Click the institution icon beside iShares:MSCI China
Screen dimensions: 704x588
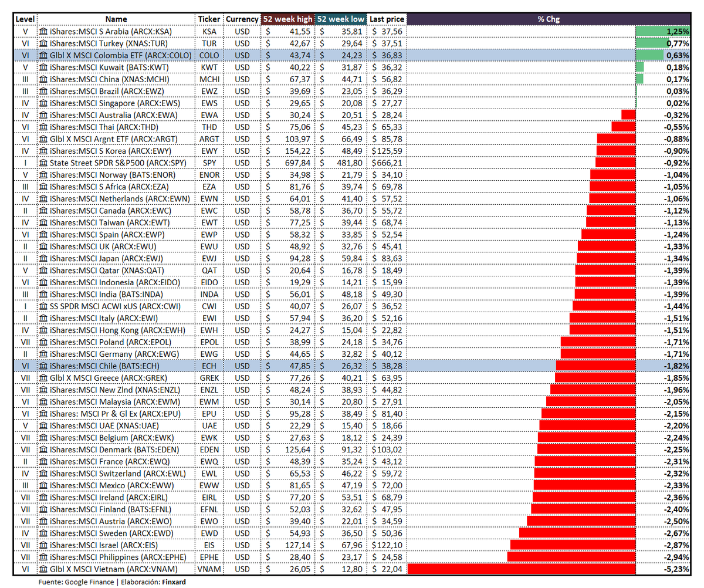(x=44, y=79)
